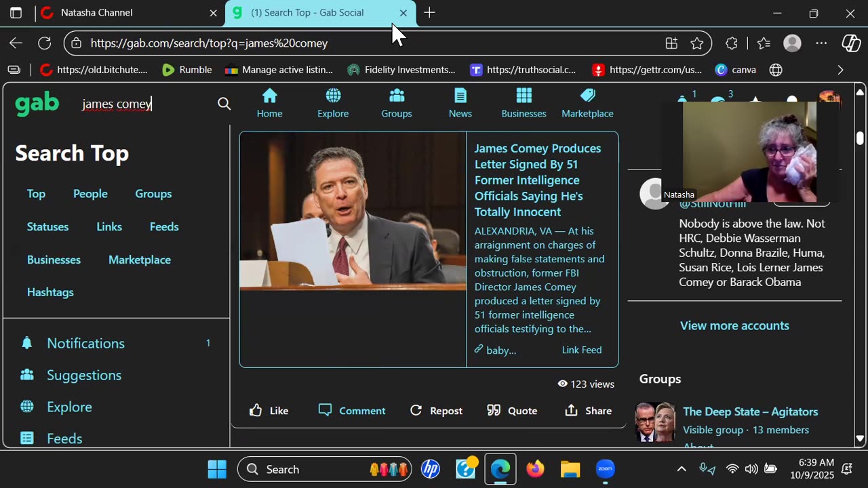Refresh the current page
Image resolution: width=868 pixels, height=488 pixels.
[45, 43]
